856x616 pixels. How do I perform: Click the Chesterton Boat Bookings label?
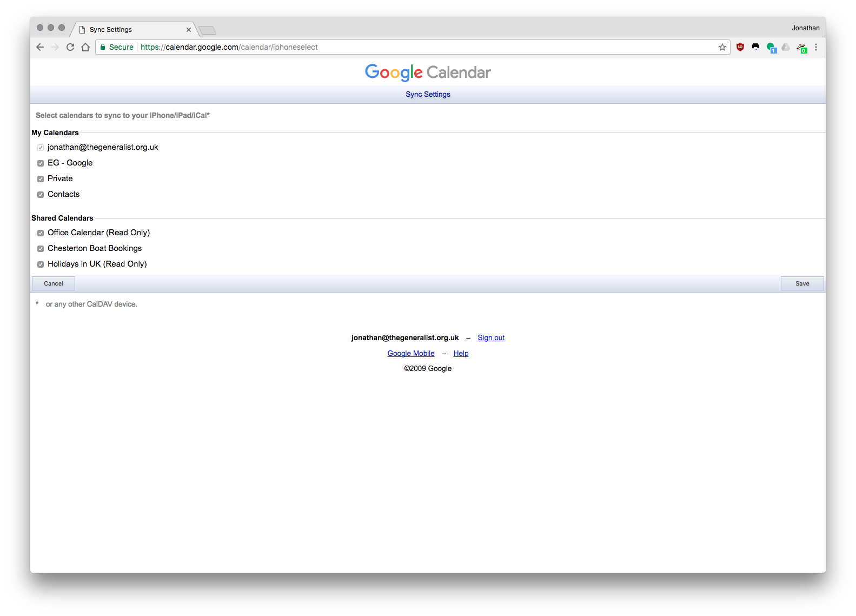point(95,248)
